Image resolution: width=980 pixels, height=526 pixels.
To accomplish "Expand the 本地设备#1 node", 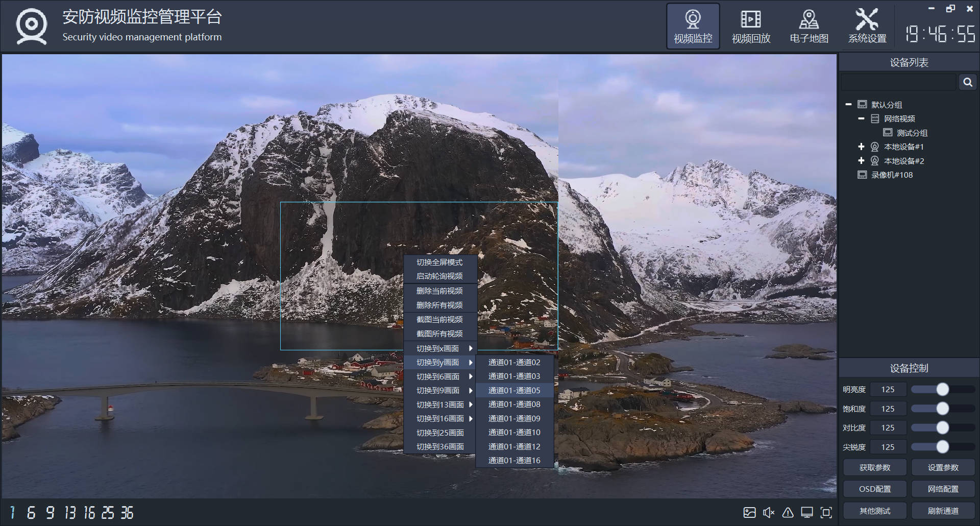I will tap(861, 147).
